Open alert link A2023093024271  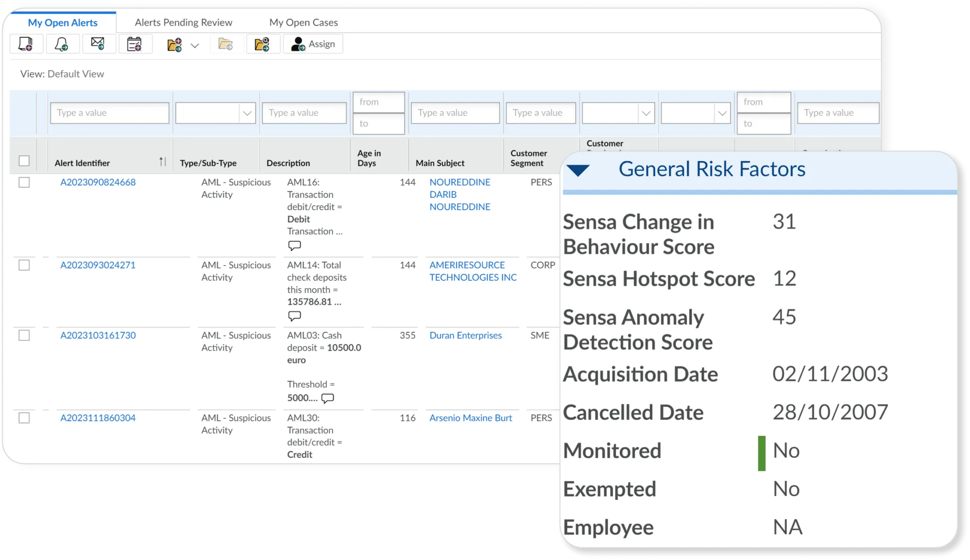pos(98,265)
